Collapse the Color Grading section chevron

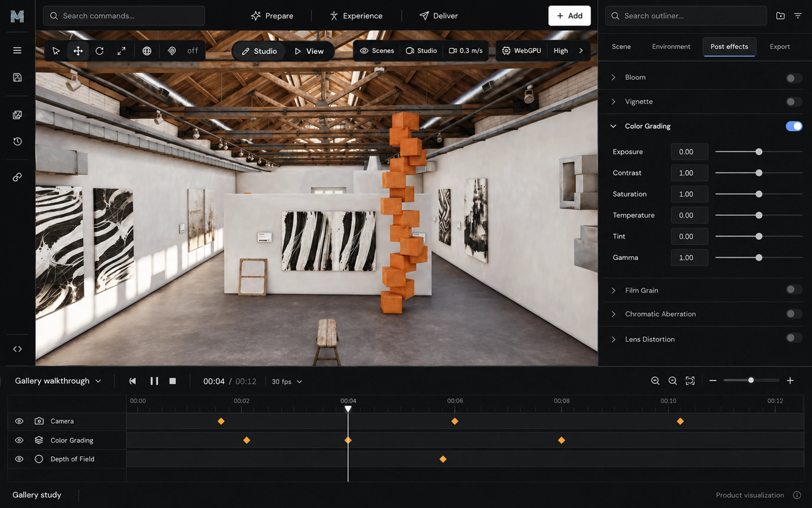pyautogui.click(x=613, y=126)
